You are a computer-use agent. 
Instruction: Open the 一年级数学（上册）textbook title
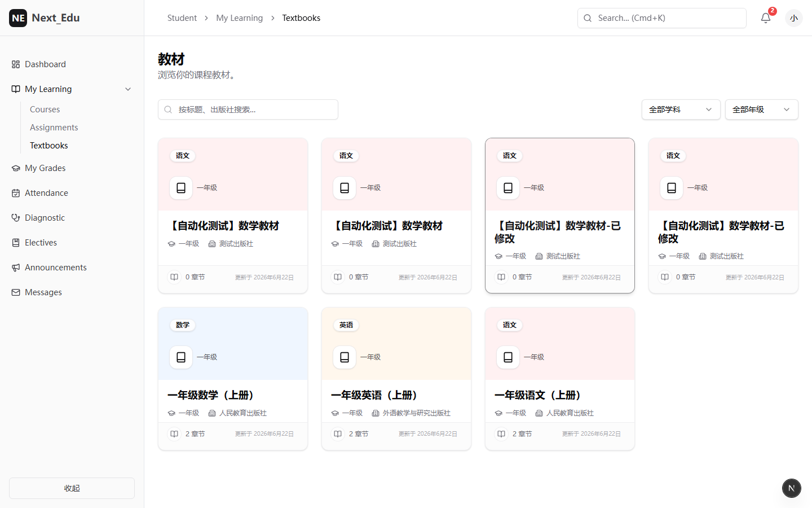coord(212,395)
